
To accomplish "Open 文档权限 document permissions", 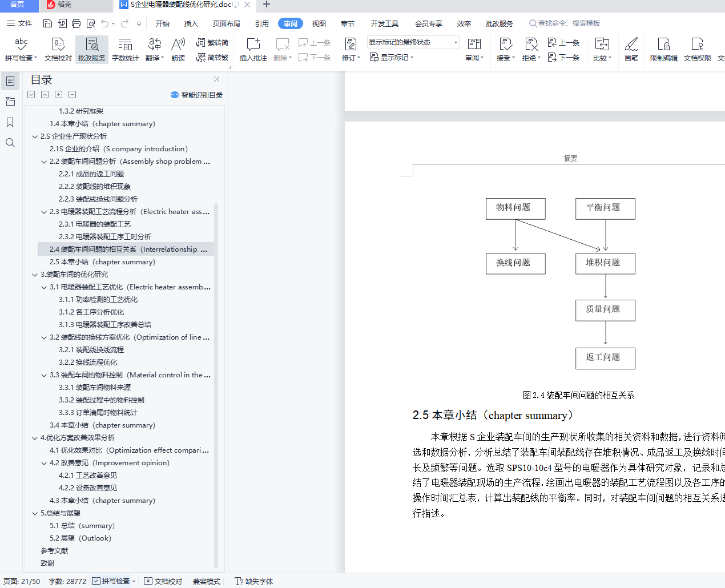I will pyautogui.click(x=698, y=50).
